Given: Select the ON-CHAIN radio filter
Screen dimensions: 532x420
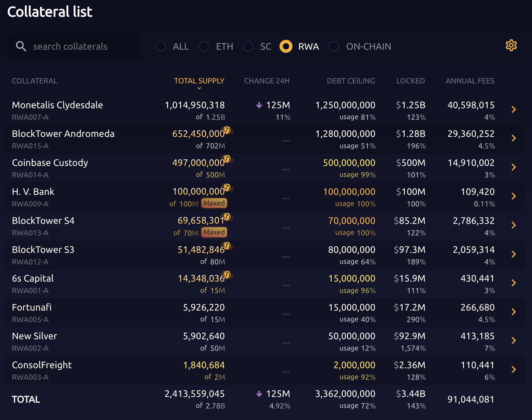Looking at the screenshot, I should (334, 46).
